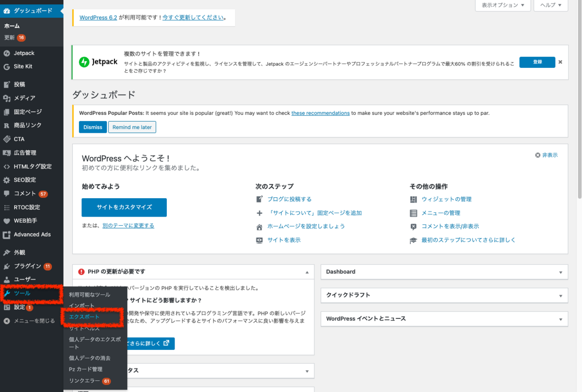Select Pz カード管理 submenu item
The width and height of the screenshot is (582, 392).
click(x=86, y=369)
